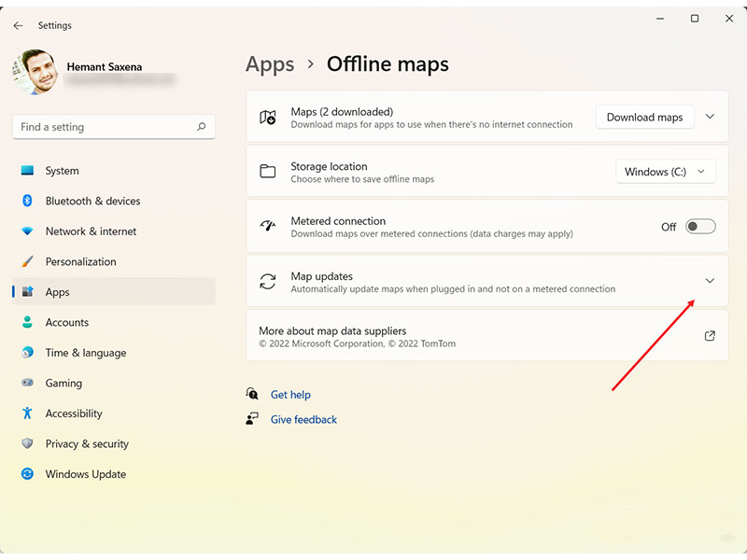Click the Give feedback person icon
Screen dimensions: 747x560
coord(252,418)
